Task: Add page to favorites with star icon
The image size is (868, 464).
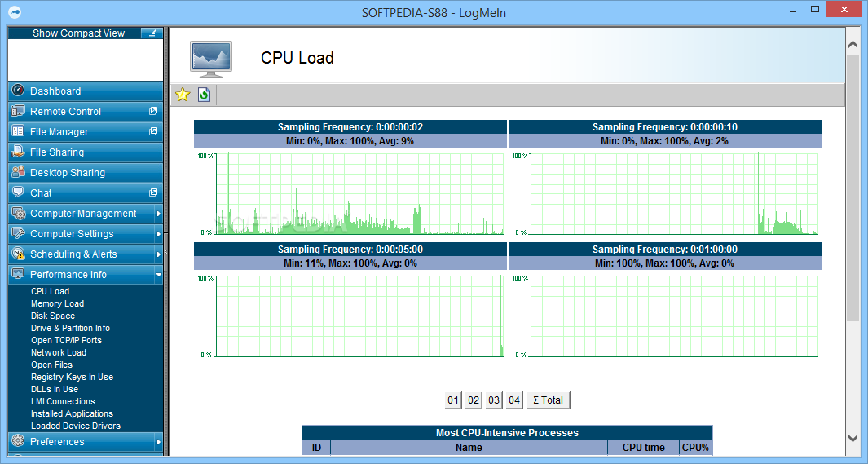Action: (183, 95)
